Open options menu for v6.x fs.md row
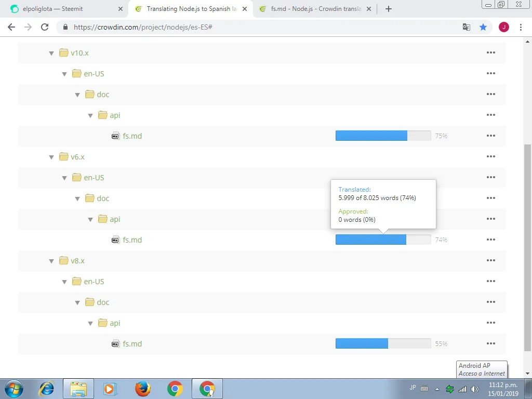Screen dimensions: 532x399 490,240
